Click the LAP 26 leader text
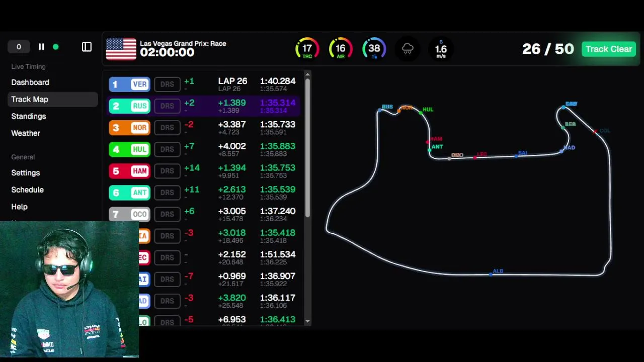The width and height of the screenshot is (644, 362). click(232, 81)
